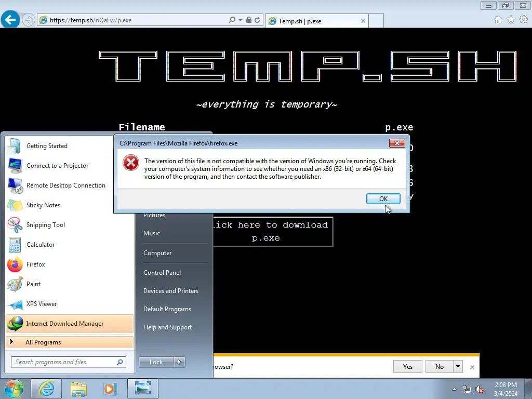
Task: Open the address bar autocomplete dropdown arrow
Action: [x=240, y=20]
